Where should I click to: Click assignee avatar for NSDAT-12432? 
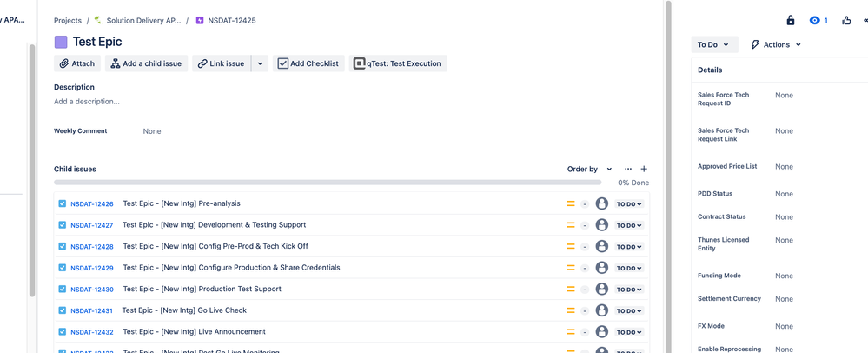click(602, 332)
